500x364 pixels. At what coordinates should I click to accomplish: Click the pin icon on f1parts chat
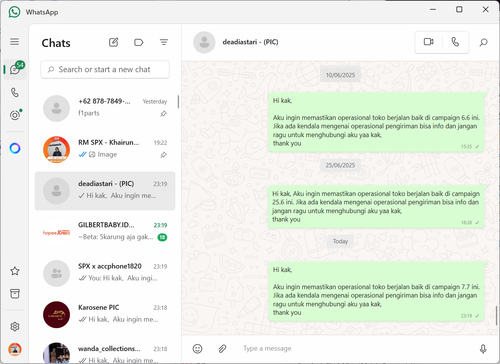point(163,114)
